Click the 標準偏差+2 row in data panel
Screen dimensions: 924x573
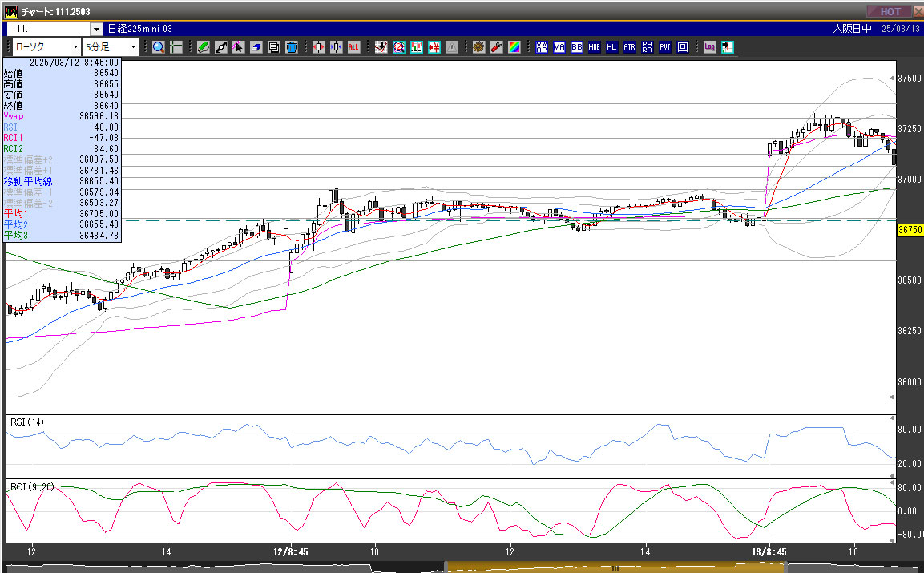[61, 159]
